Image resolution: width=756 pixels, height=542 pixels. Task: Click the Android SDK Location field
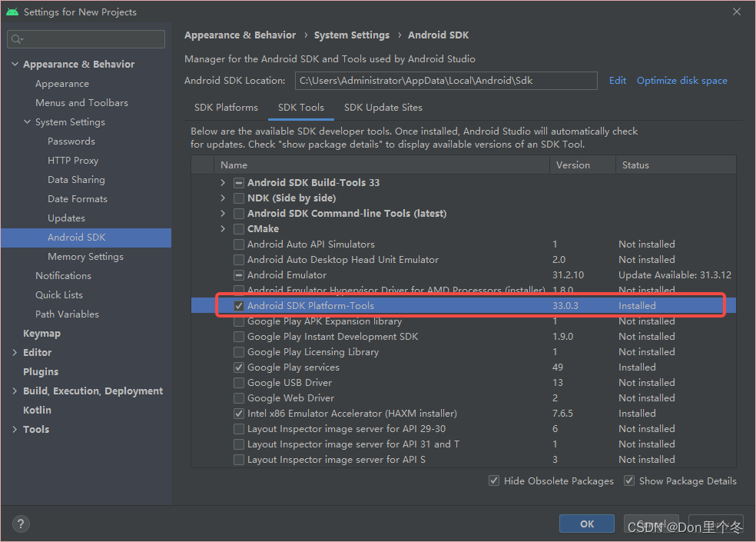(x=446, y=81)
